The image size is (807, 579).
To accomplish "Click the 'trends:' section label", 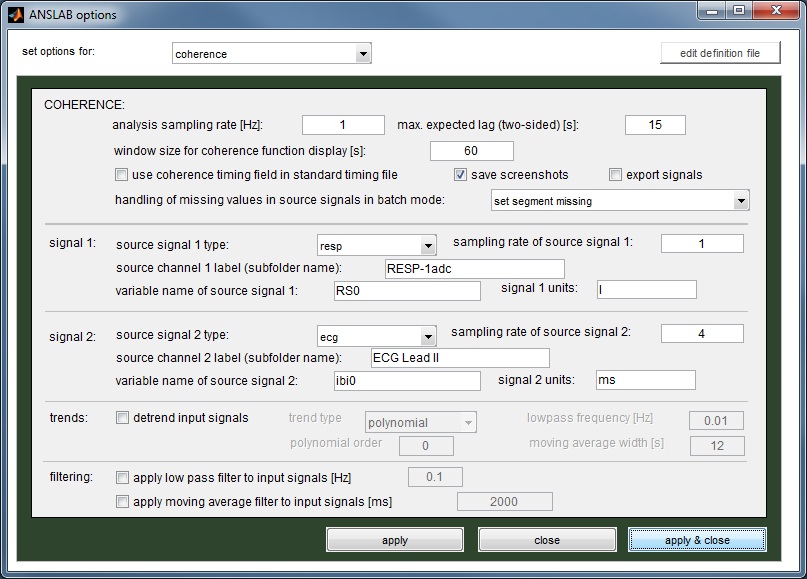I will click(69, 417).
